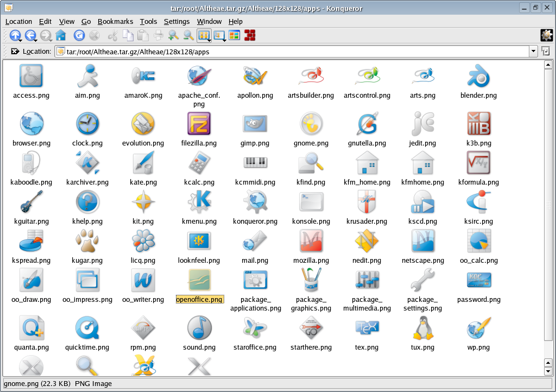
Task: Click the Cut scissors icon
Action: coord(112,35)
